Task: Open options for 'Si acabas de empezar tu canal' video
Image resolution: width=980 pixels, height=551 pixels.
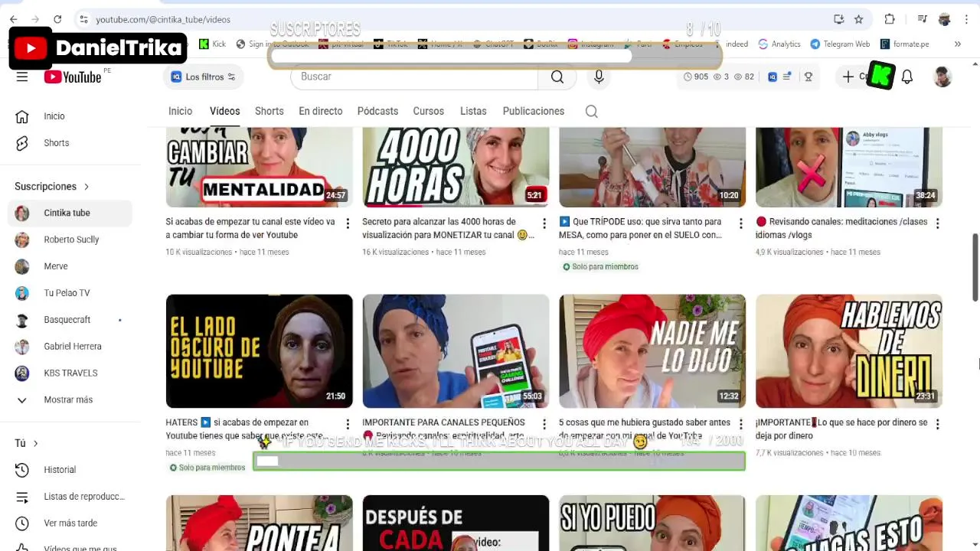Action: point(348,223)
